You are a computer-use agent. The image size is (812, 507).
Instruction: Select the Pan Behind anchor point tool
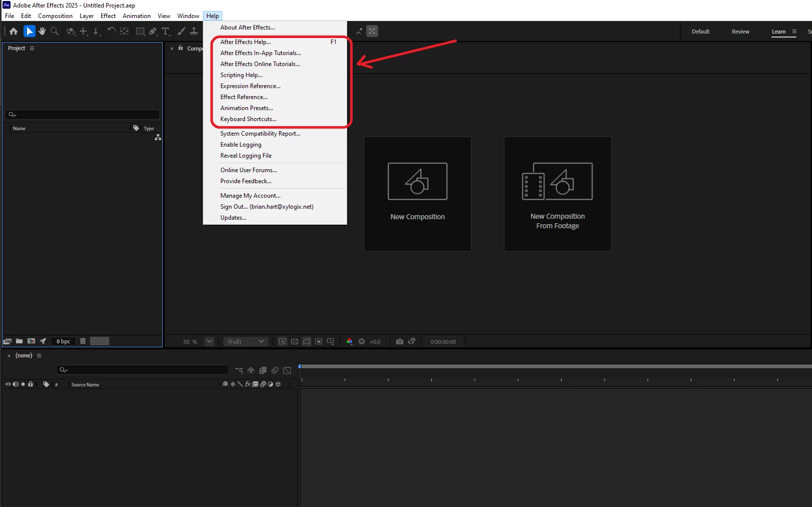[124, 31]
